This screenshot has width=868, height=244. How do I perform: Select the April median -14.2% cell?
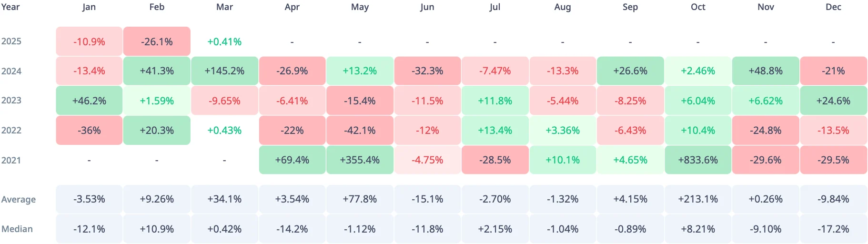point(292,229)
